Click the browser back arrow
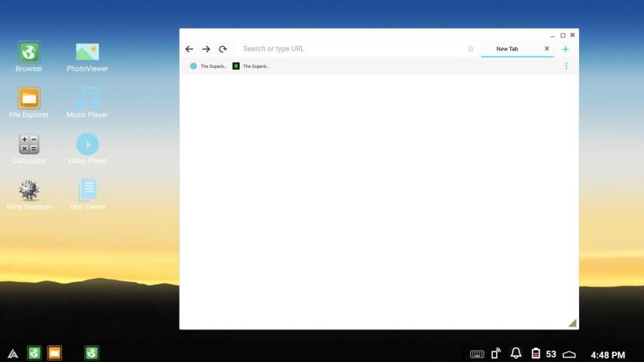Image resolution: width=644 pixels, height=362 pixels. coord(190,49)
